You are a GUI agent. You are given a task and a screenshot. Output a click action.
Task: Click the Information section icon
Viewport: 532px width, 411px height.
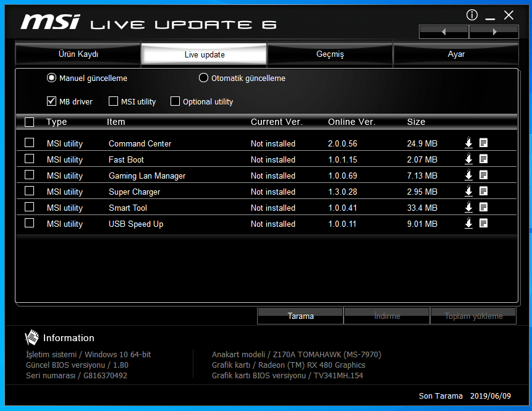click(x=32, y=337)
